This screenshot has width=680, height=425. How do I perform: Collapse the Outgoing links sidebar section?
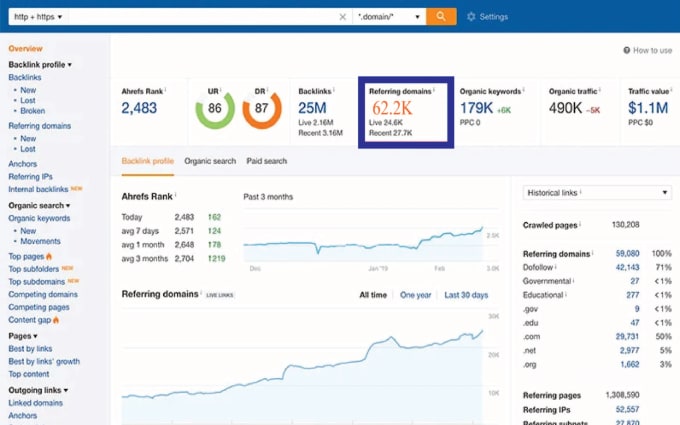click(x=38, y=390)
